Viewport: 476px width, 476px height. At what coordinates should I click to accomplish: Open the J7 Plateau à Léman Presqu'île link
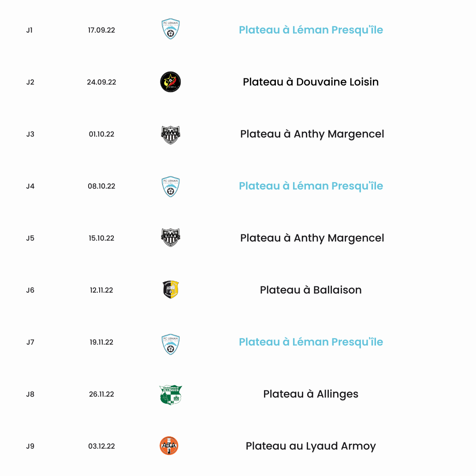(x=311, y=342)
